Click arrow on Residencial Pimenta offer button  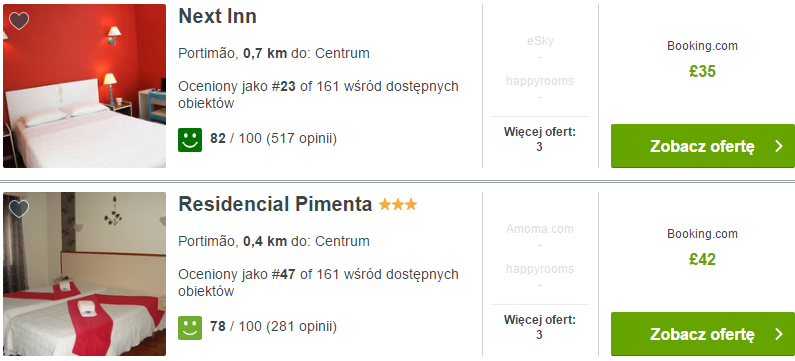(779, 334)
